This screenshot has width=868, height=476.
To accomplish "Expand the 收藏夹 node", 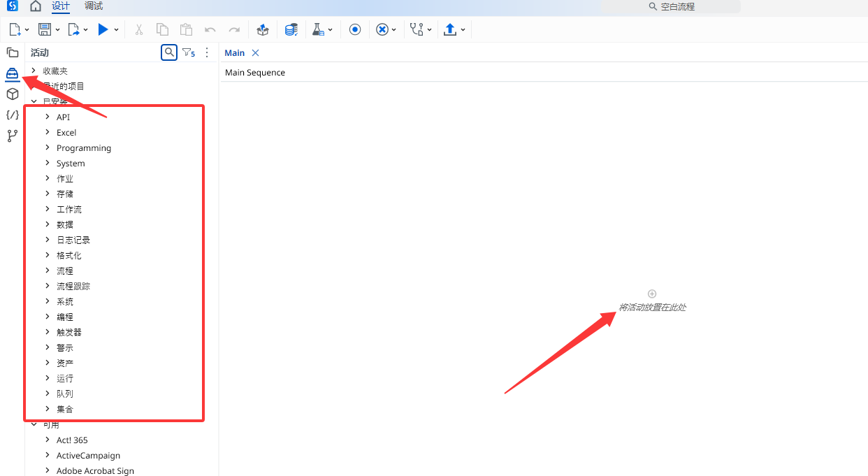I will click(34, 71).
